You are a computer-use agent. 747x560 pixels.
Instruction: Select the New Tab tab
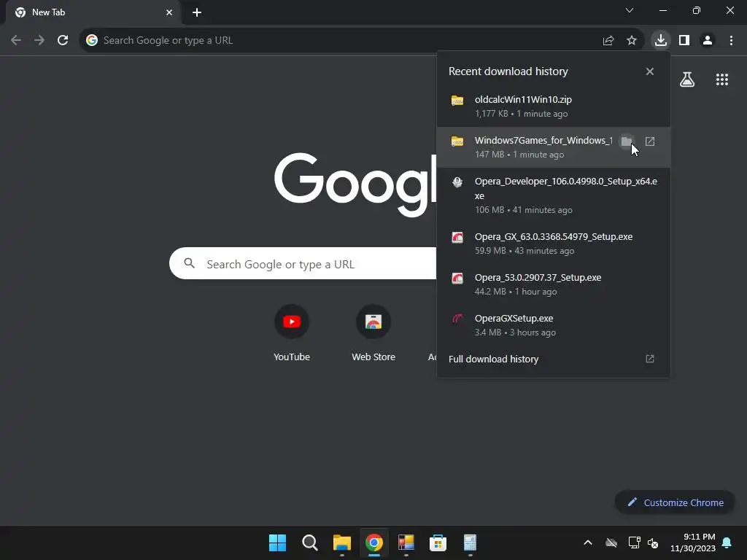[93, 12]
